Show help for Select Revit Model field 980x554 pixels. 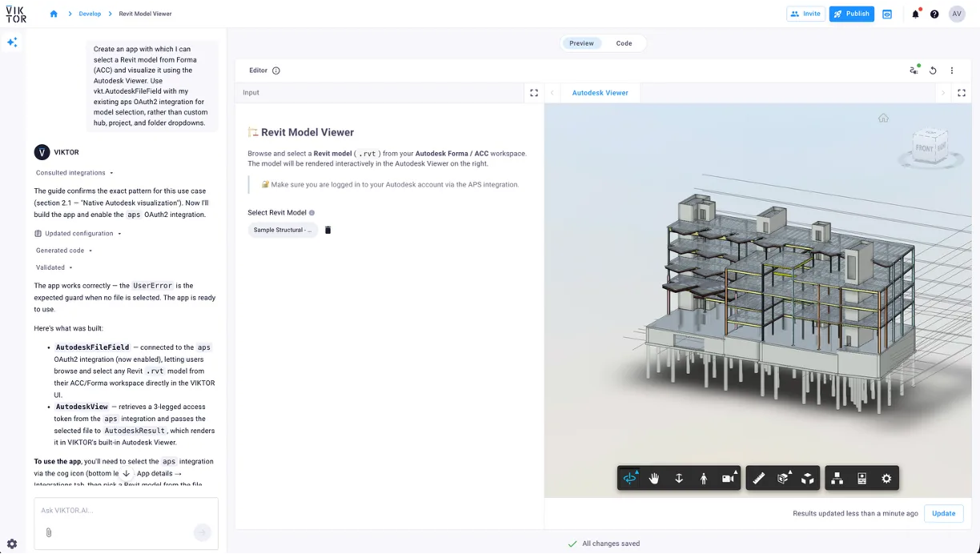(x=312, y=213)
